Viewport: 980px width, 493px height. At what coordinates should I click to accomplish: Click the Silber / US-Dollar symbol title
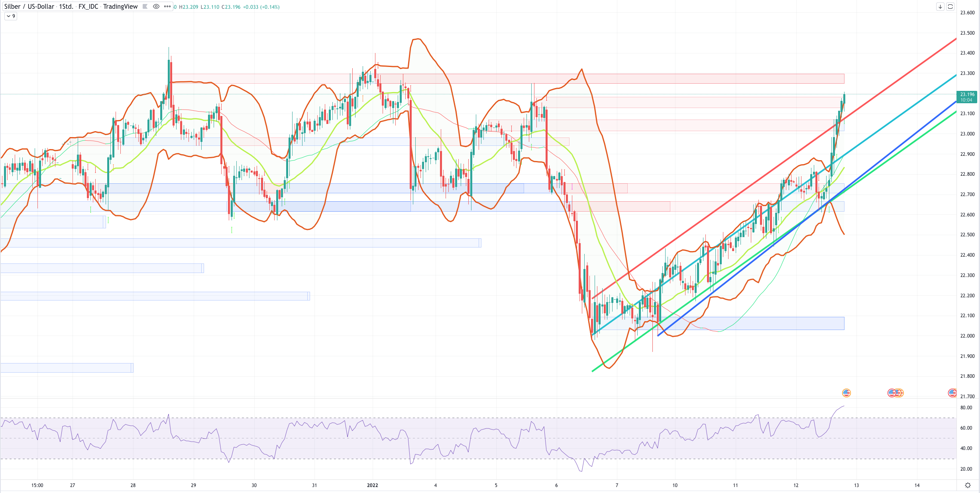click(29, 6)
